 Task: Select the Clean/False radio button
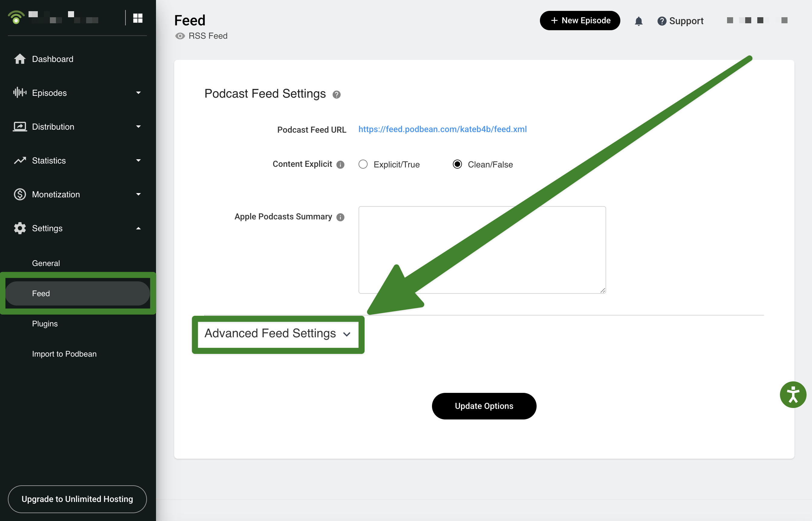click(x=457, y=164)
